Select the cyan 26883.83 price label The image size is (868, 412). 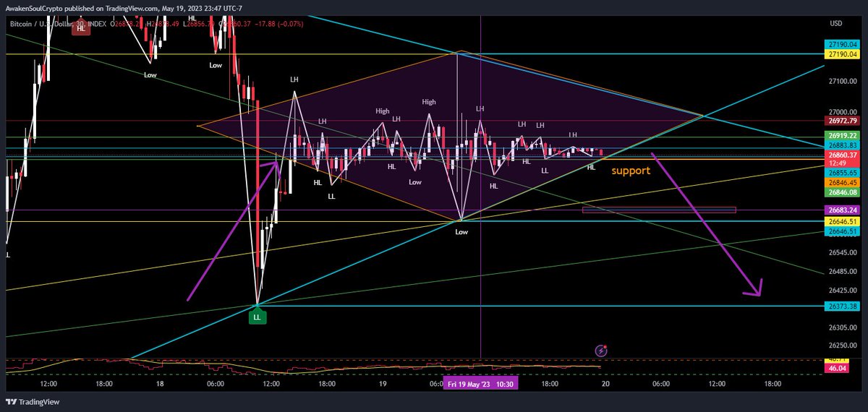click(842, 145)
